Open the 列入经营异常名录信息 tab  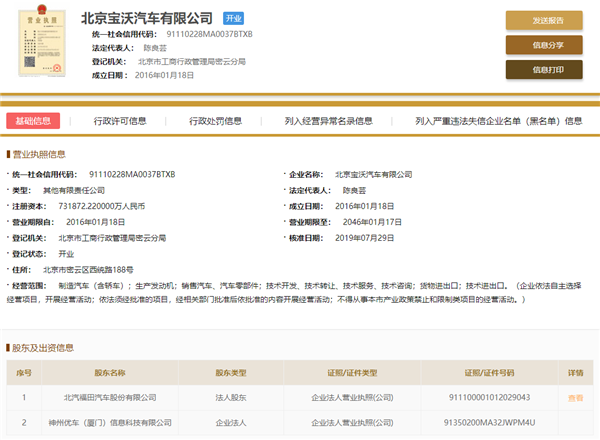pyautogui.click(x=328, y=121)
